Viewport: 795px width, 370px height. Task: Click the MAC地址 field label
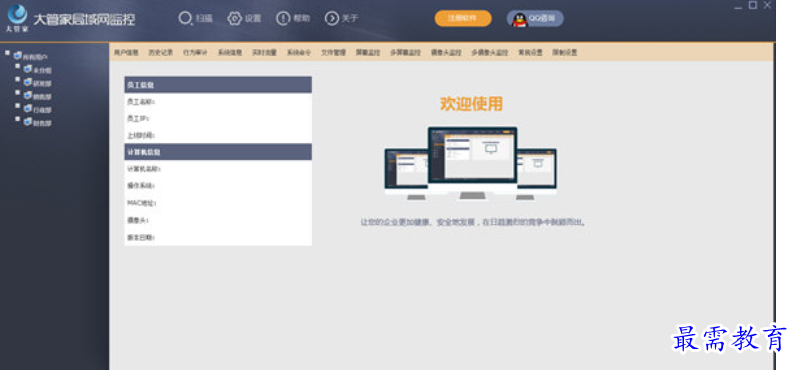tap(141, 203)
